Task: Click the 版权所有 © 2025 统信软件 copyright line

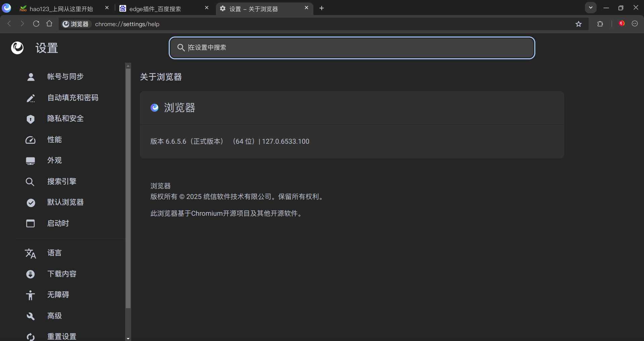Action: (x=238, y=197)
